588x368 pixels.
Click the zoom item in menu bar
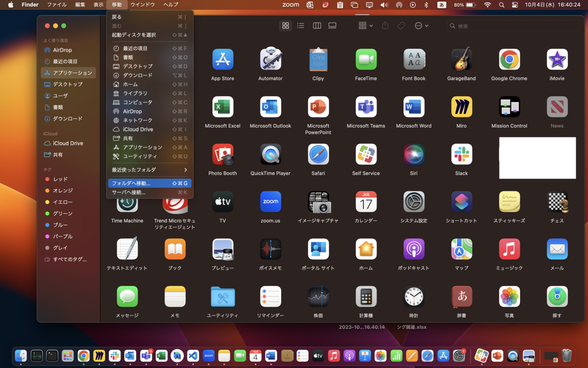coord(291,4)
